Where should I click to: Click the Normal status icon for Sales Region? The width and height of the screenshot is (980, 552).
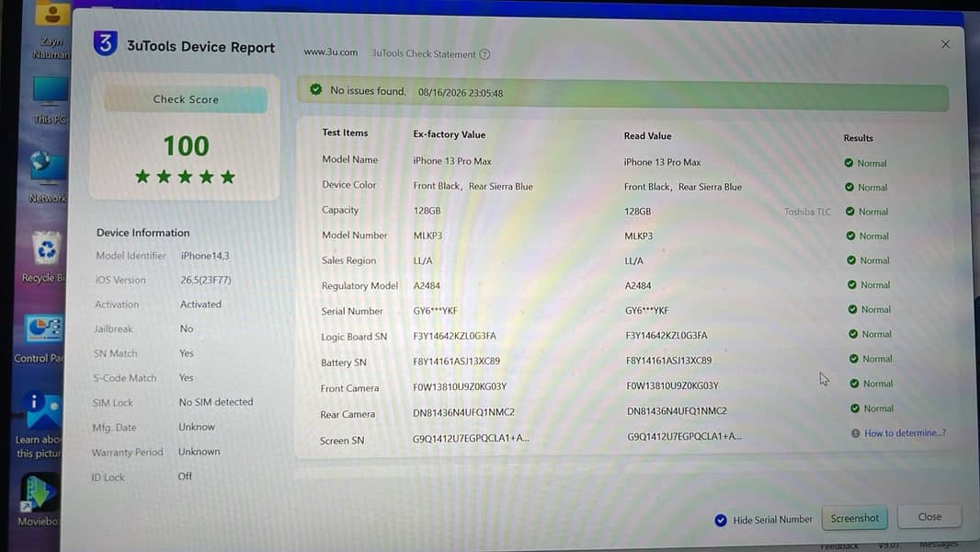click(851, 260)
